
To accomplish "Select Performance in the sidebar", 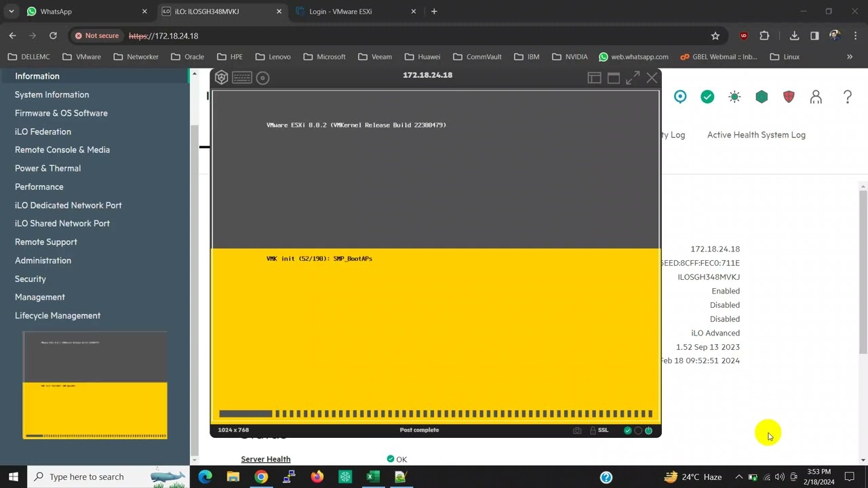I will 39,187.
